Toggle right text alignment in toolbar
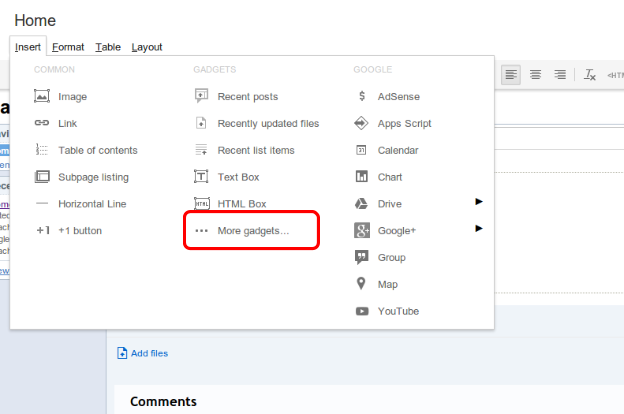624x414 pixels. 560,75
